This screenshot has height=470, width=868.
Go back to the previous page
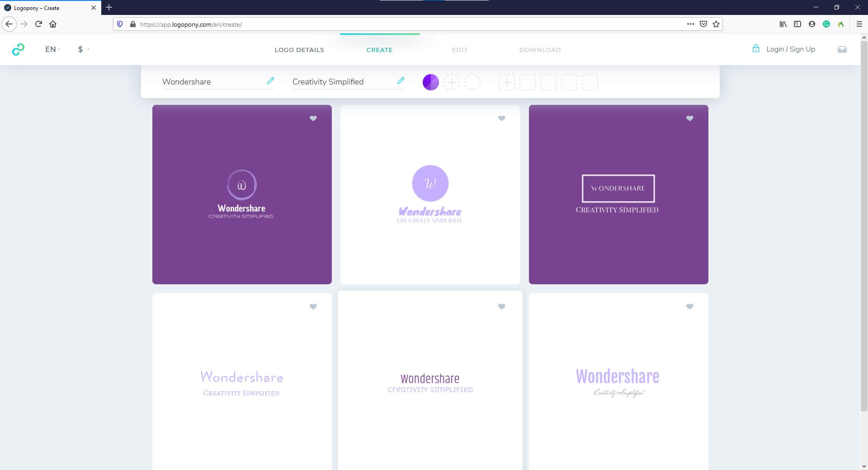pyautogui.click(x=9, y=24)
